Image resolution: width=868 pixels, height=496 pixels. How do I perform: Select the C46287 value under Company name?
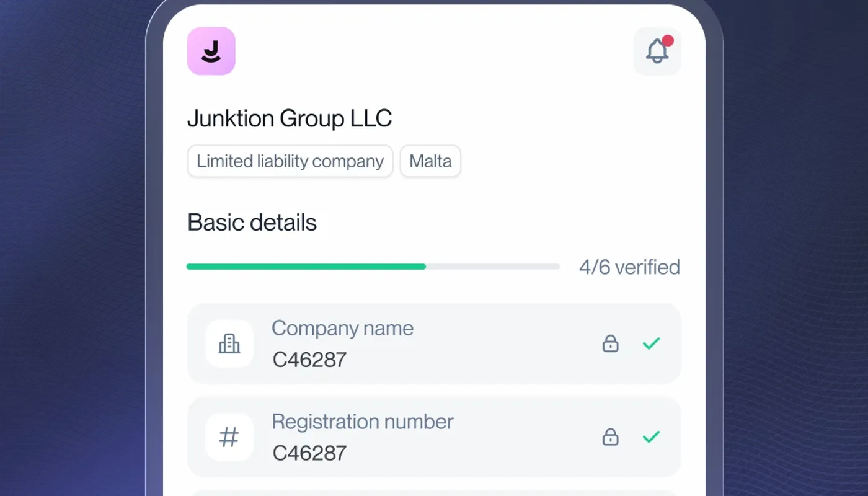pos(309,360)
